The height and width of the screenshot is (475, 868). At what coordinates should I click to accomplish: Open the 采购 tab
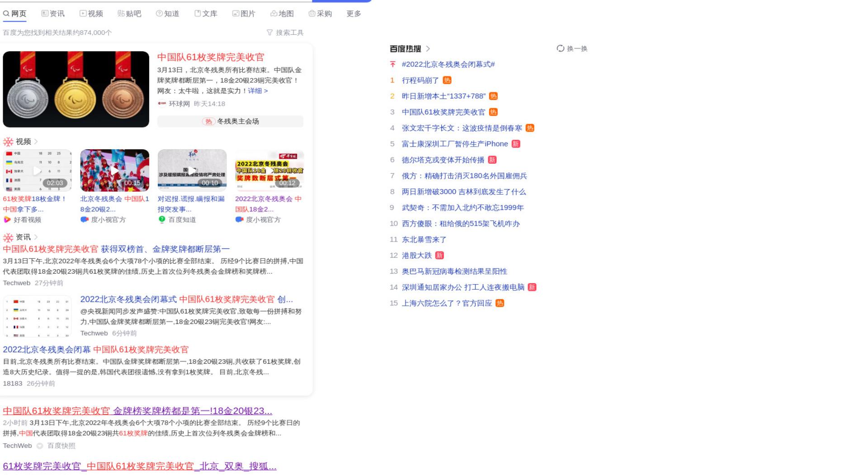coord(320,14)
